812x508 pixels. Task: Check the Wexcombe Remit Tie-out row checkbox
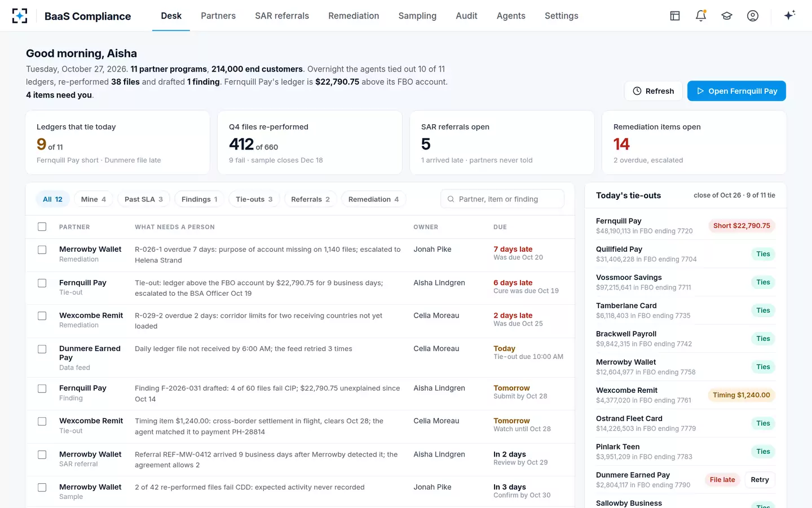click(x=42, y=421)
